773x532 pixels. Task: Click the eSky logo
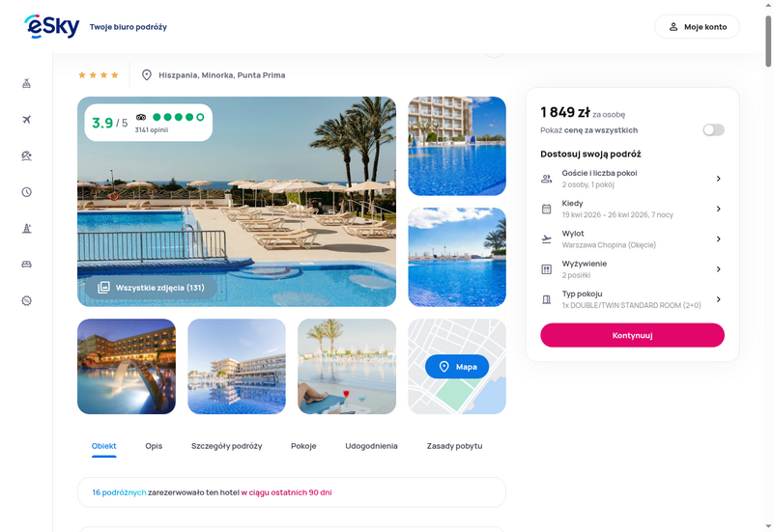[52, 27]
